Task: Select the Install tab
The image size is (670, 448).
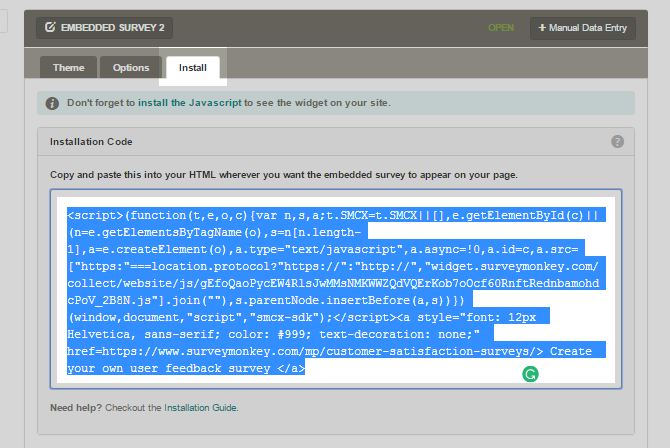Action: 193,68
